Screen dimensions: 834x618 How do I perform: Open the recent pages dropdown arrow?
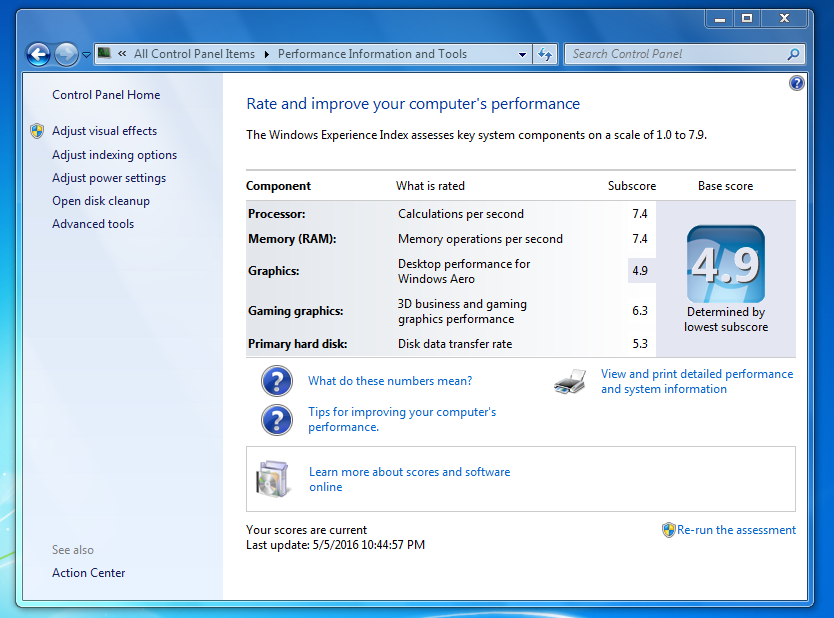click(x=86, y=54)
